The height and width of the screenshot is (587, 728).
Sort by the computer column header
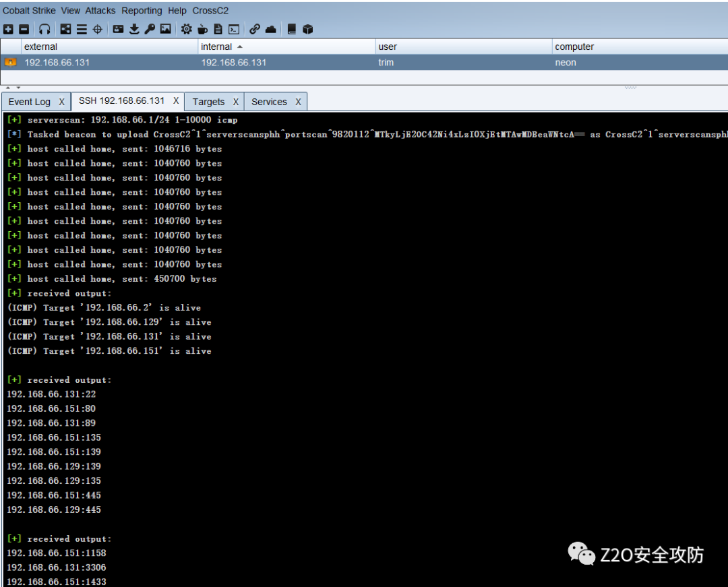pyautogui.click(x=640, y=47)
